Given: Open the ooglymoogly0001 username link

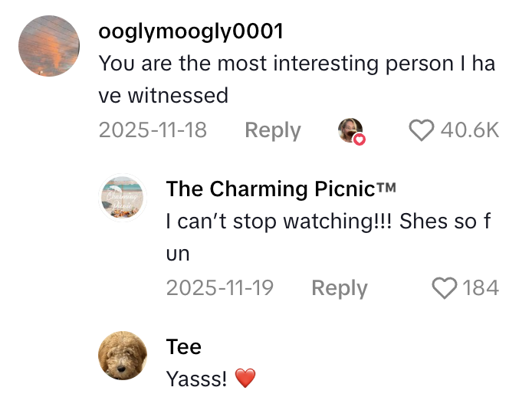Looking at the screenshot, I should coord(191,31).
